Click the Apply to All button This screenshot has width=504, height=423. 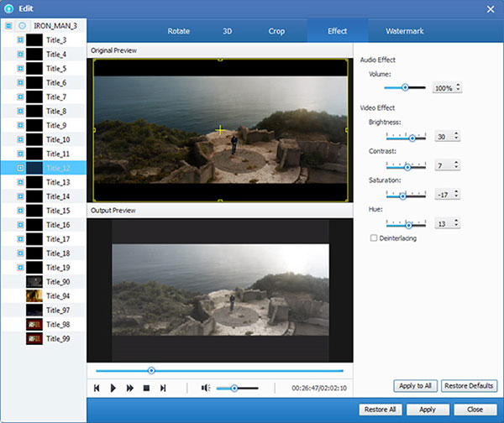point(415,386)
